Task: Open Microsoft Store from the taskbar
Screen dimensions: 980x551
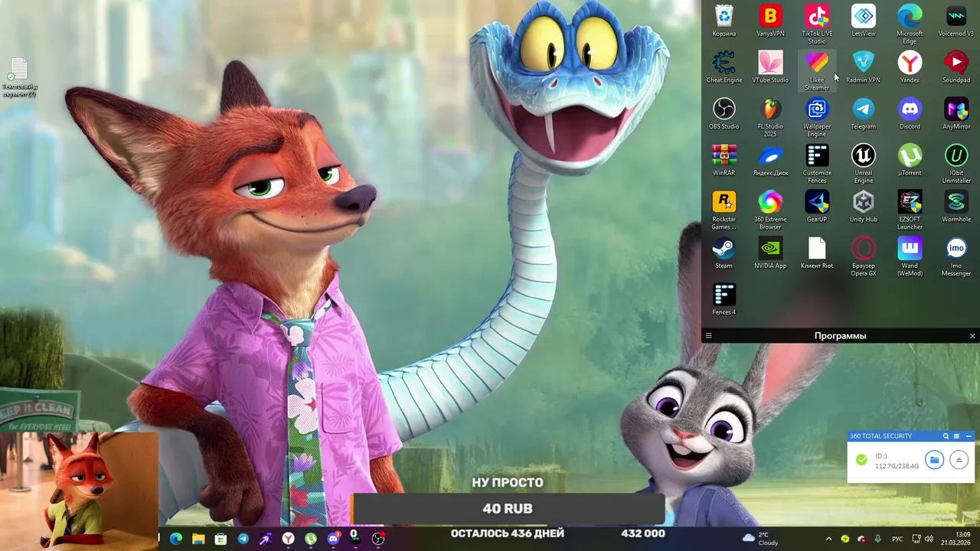Action: tap(220, 539)
